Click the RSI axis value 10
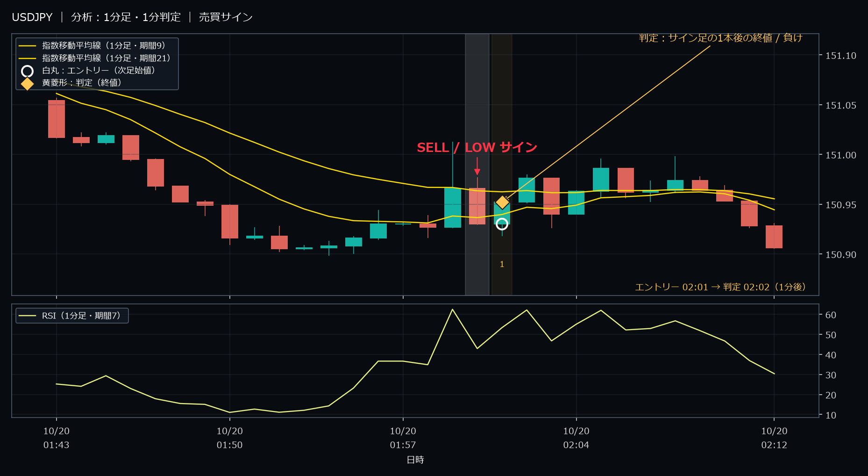The image size is (868, 476). pos(831,415)
